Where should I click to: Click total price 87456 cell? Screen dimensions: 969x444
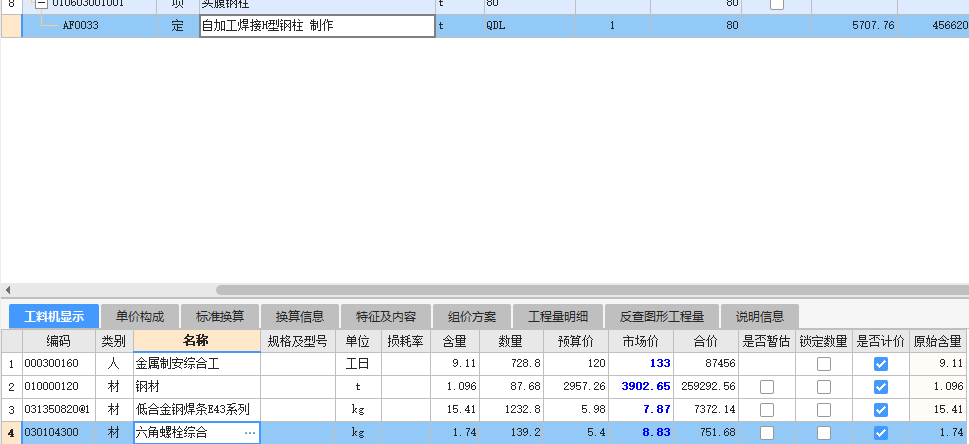[706, 364]
